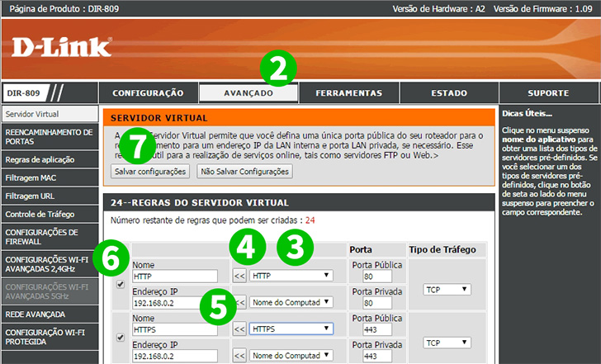Click Página de Produto : DIR-809 text
The height and width of the screenshot is (364, 601).
pyautogui.click(x=64, y=9)
